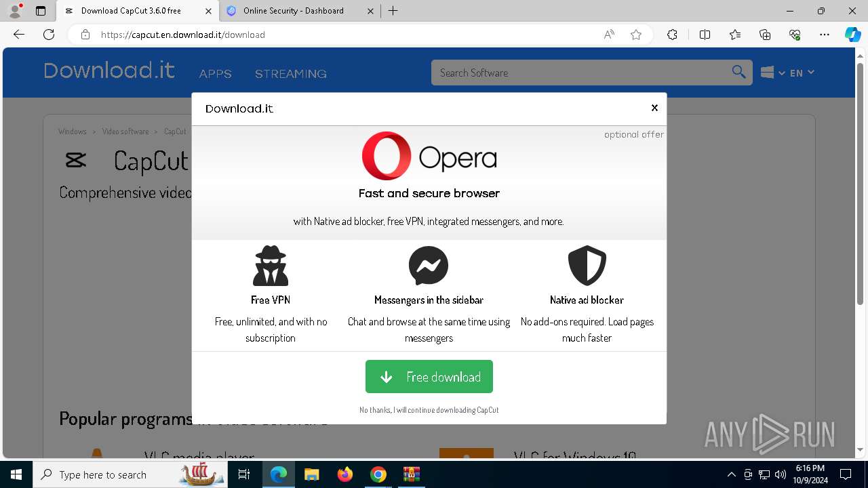This screenshot has width=868, height=488.
Task: Open the Favorites list icon
Action: 735,35
